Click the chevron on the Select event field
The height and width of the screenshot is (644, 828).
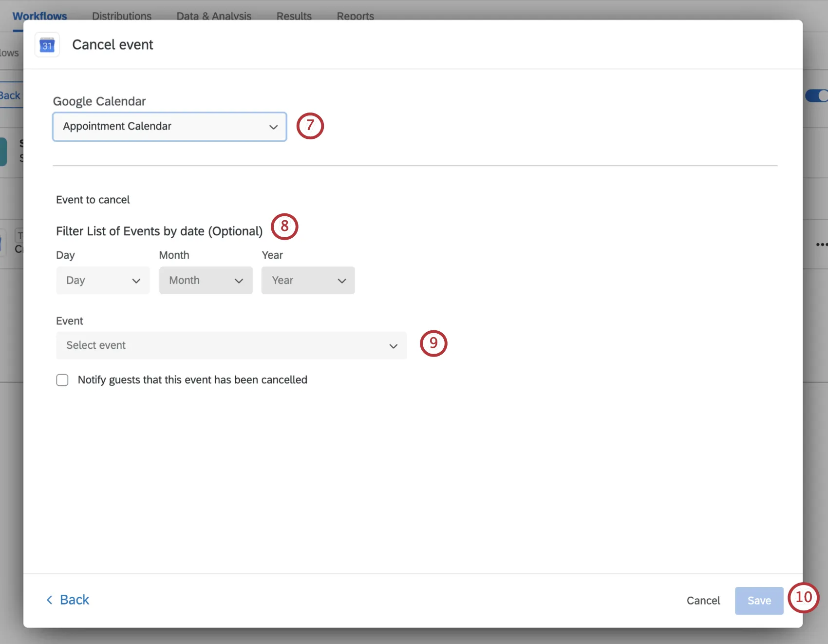point(393,346)
